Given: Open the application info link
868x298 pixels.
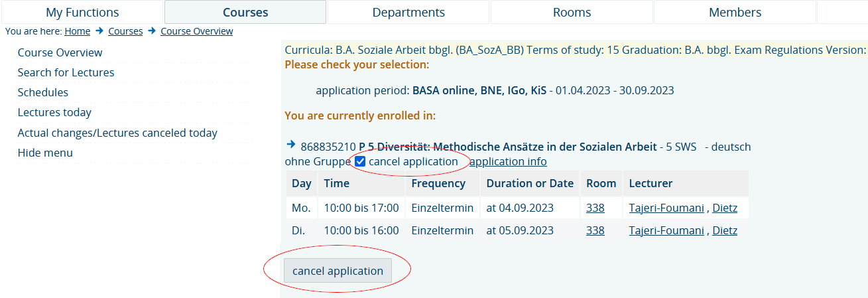Looking at the screenshot, I should 508,161.
